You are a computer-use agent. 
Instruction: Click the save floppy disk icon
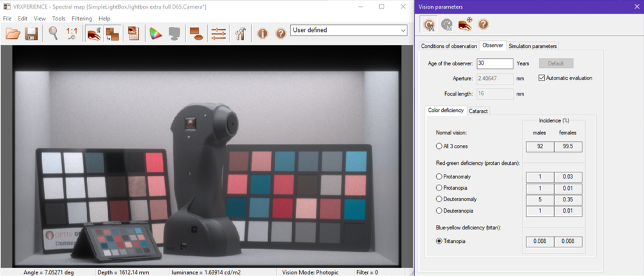pyautogui.click(x=31, y=34)
